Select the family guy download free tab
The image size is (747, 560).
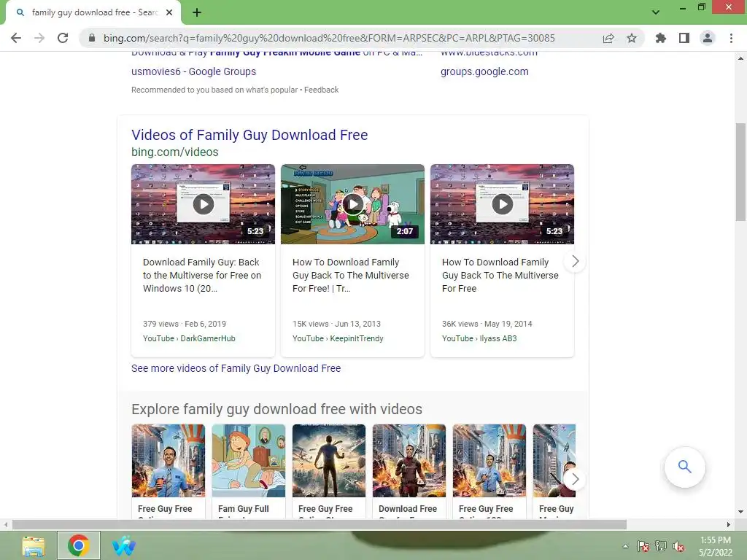[x=93, y=12]
